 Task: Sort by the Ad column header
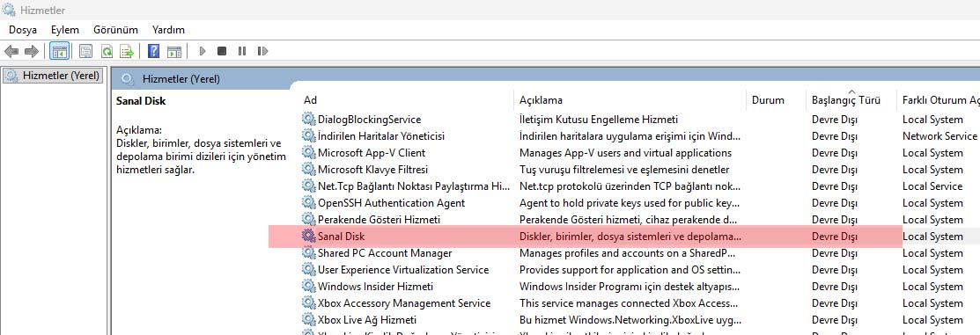310,100
